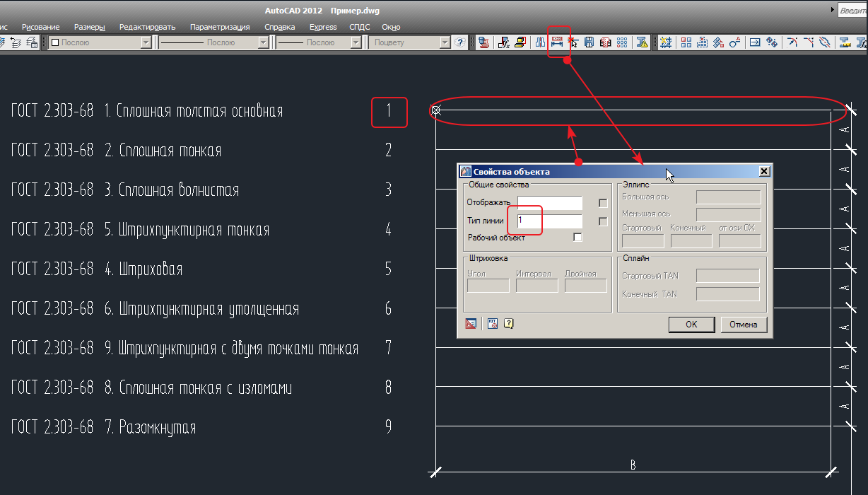
Task: Click the grid-with-star snap toolbar icon
Action: pyautogui.click(x=665, y=42)
